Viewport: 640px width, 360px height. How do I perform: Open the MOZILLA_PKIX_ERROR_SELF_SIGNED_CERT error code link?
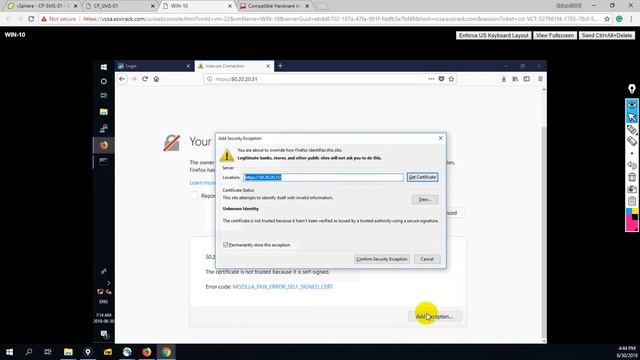pyautogui.click(x=282, y=287)
